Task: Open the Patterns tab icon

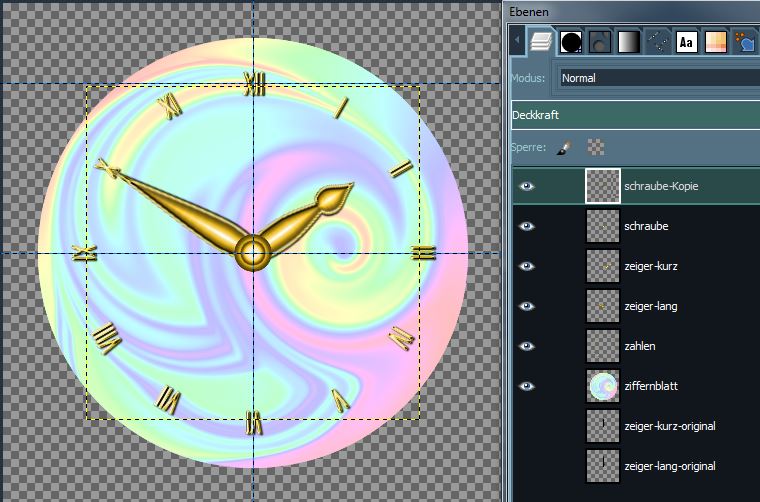Action: coord(600,41)
